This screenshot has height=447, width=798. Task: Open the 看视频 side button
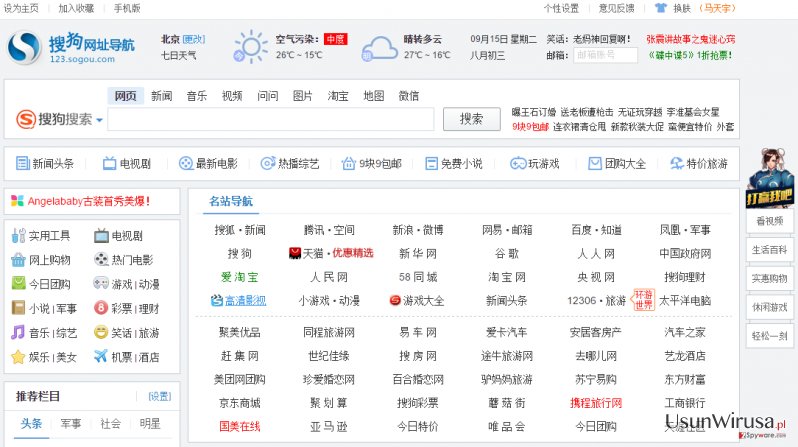click(770, 221)
